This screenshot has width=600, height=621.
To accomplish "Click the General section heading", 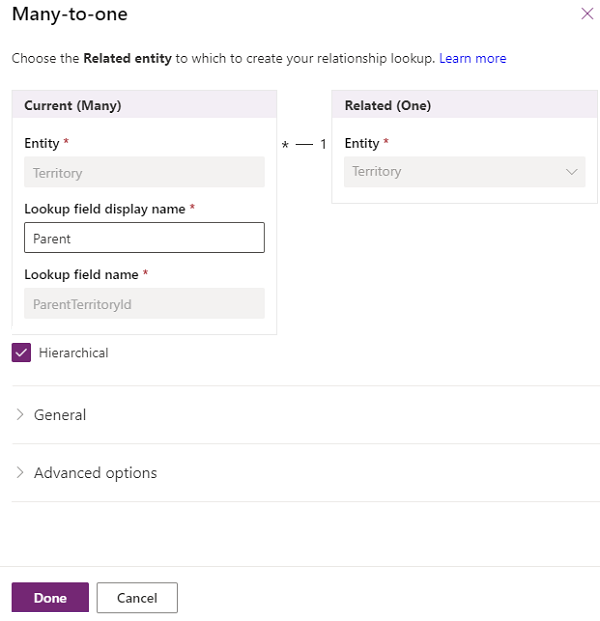I will (60, 415).
